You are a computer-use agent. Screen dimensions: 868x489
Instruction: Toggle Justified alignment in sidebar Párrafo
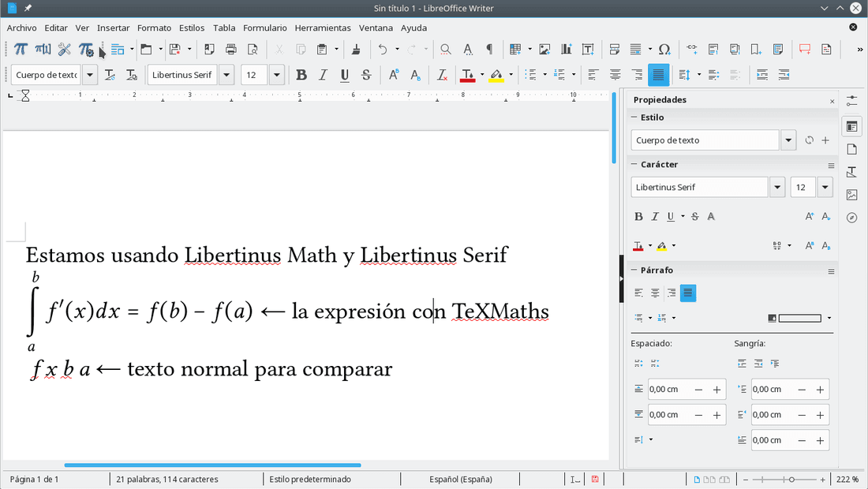687,293
